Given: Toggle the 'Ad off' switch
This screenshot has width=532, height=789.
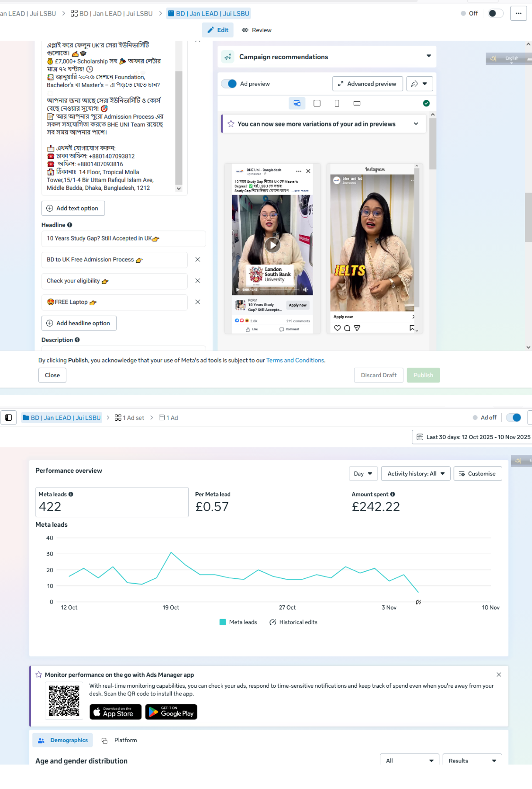Looking at the screenshot, I should [514, 417].
